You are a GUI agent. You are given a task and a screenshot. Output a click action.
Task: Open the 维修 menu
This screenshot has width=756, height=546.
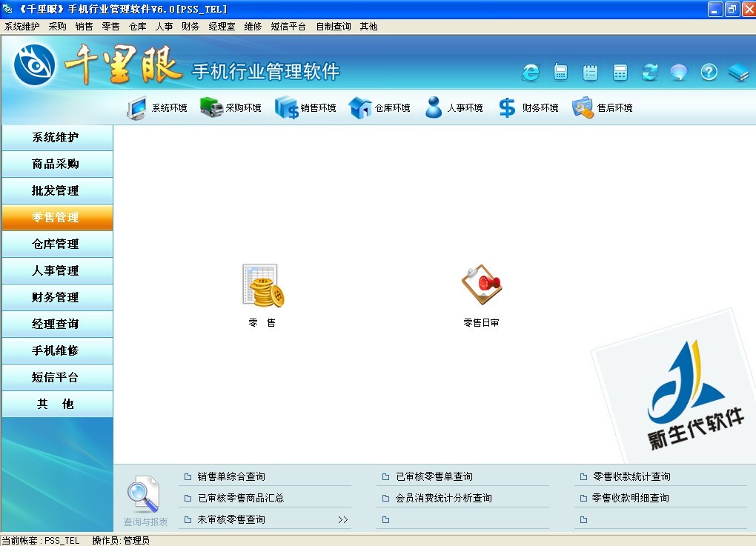pyautogui.click(x=253, y=27)
